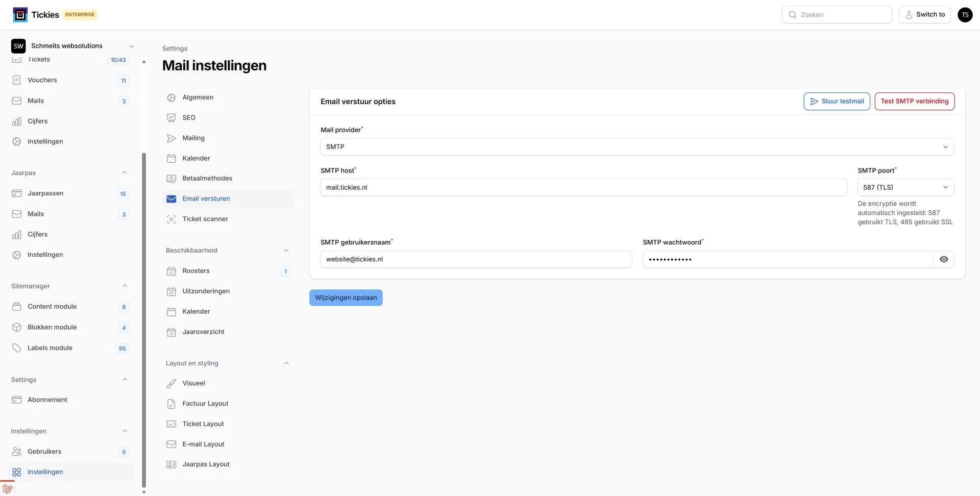Click the Stuur testmail button

pyautogui.click(x=837, y=101)
